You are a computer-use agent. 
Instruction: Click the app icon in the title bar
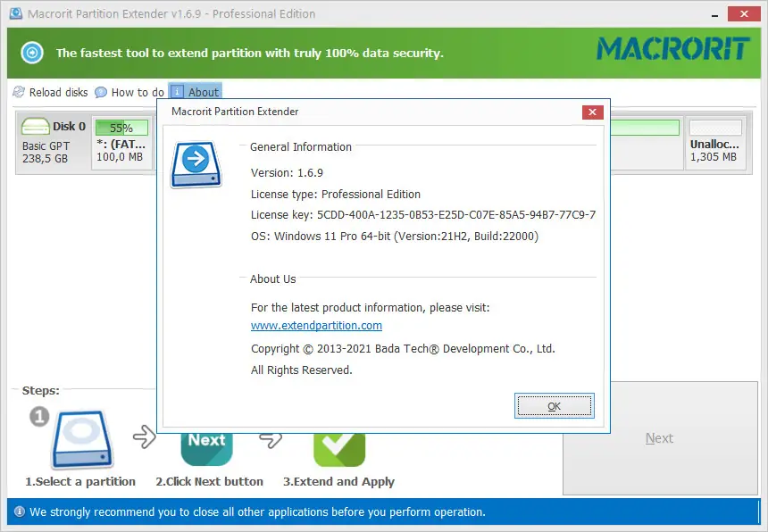point(16,13)
